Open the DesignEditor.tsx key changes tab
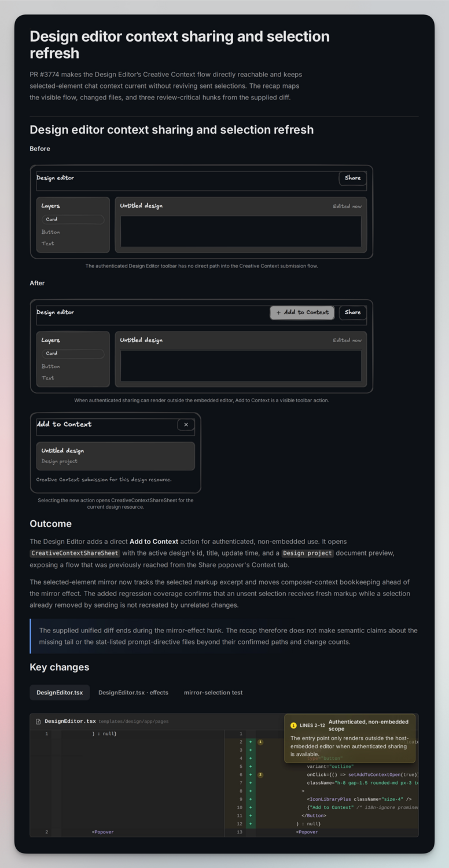449x868 pixels. (60, 693)
